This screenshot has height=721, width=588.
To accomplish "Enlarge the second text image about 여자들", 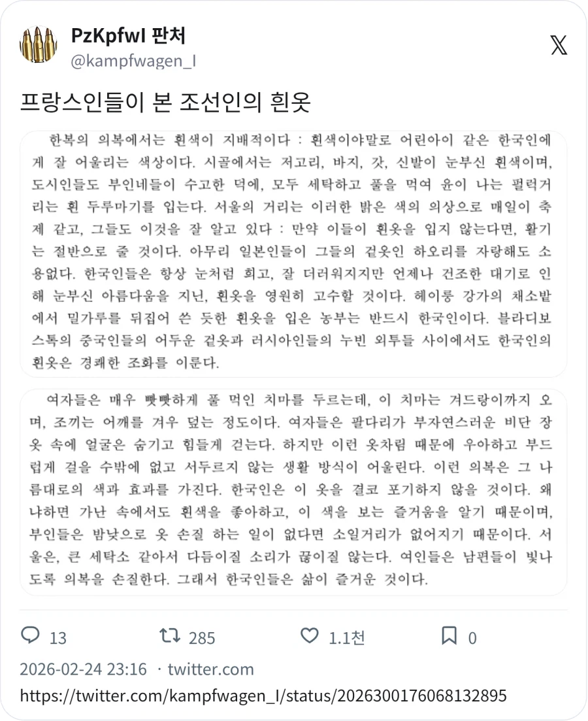I will (294, 490).
